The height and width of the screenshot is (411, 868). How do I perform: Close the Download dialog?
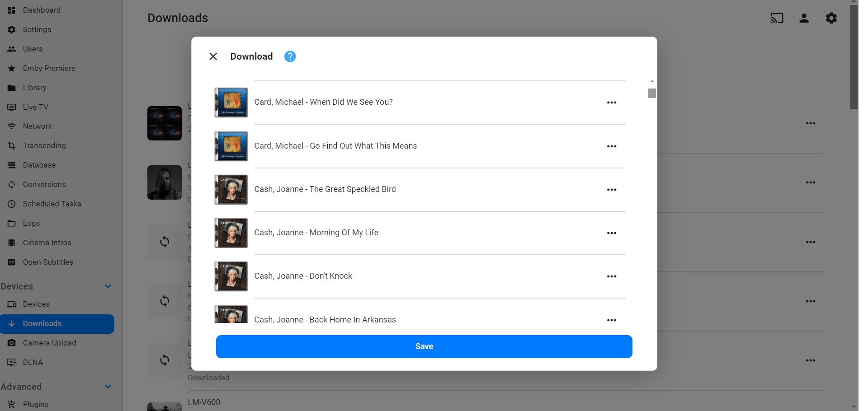pyautogui.click(x=213, y=56)
